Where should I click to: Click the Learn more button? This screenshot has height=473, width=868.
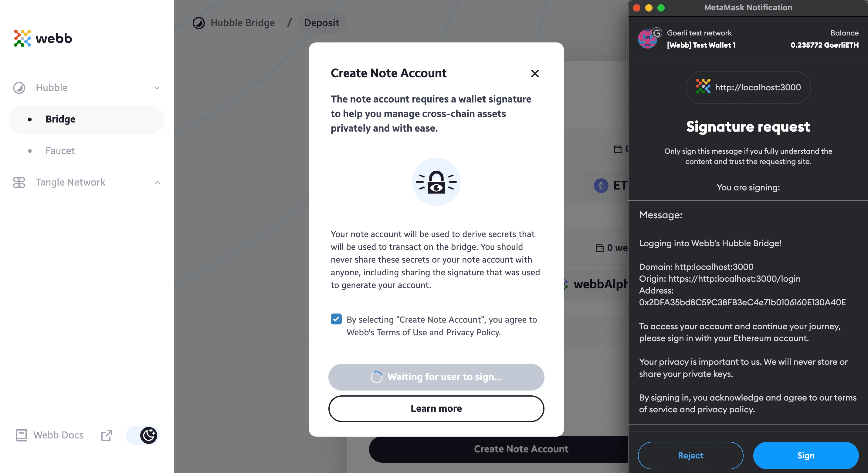436,408
